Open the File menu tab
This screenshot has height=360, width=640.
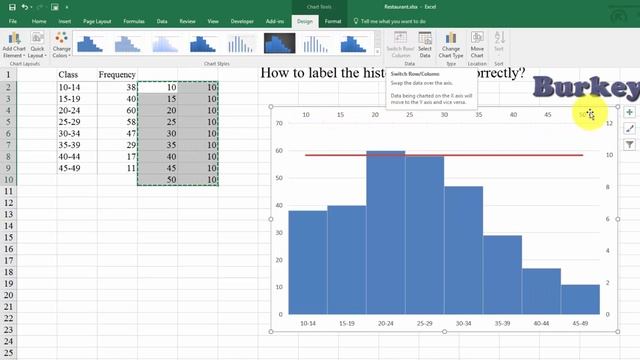[x=13, y=21]
